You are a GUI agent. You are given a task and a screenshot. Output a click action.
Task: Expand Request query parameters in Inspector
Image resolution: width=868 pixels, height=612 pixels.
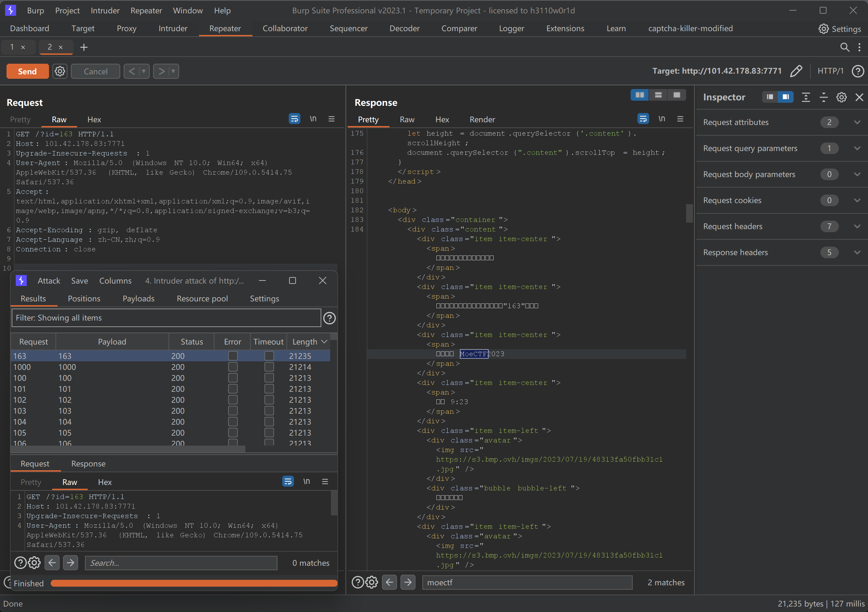[857, 148]
